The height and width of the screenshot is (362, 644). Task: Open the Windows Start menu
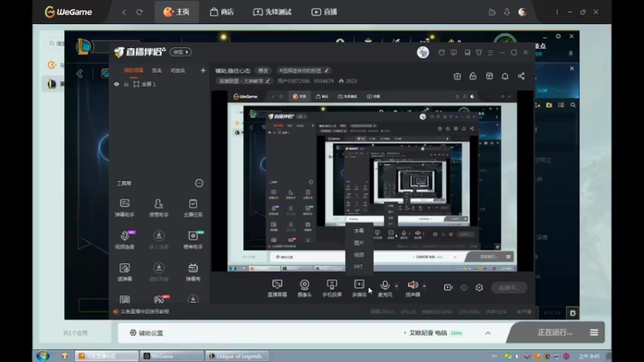43,356
